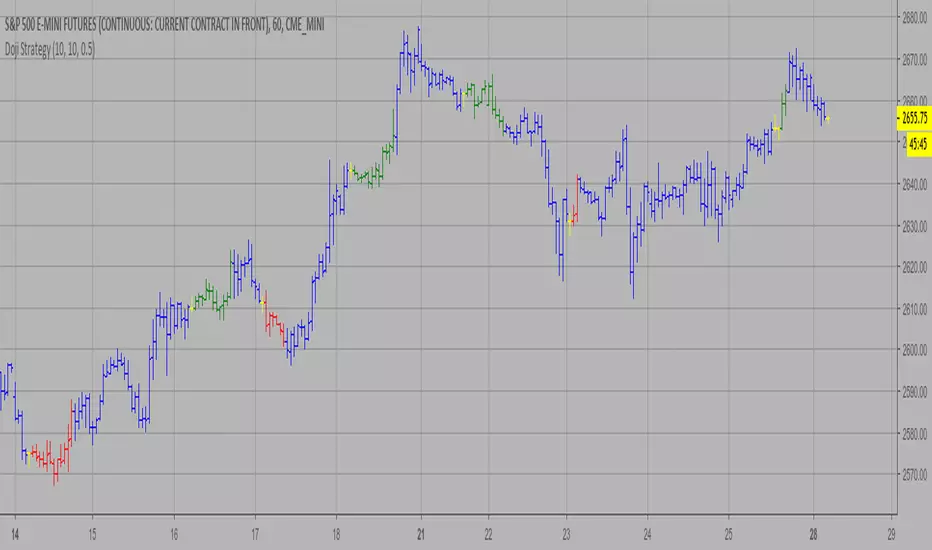Click date 16 on the time axis
The image size is (932, 550).
pyautogui.click(x=174, y=535)
